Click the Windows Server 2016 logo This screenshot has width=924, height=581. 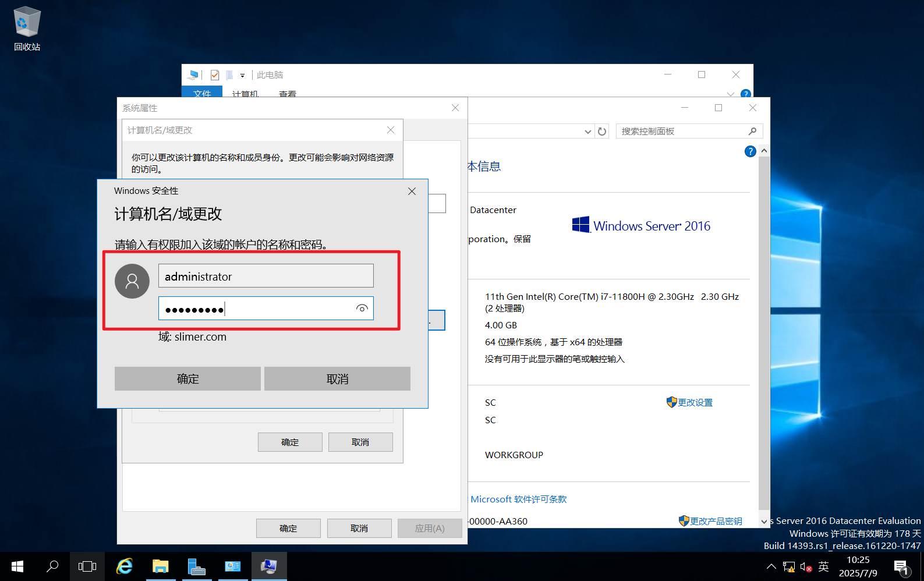(641, 225)
